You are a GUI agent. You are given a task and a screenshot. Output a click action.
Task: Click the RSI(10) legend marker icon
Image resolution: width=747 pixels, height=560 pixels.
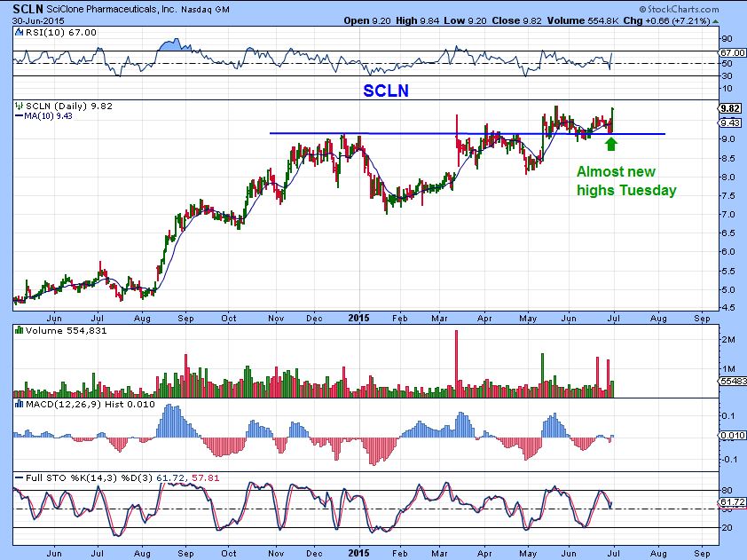(18, 31)
